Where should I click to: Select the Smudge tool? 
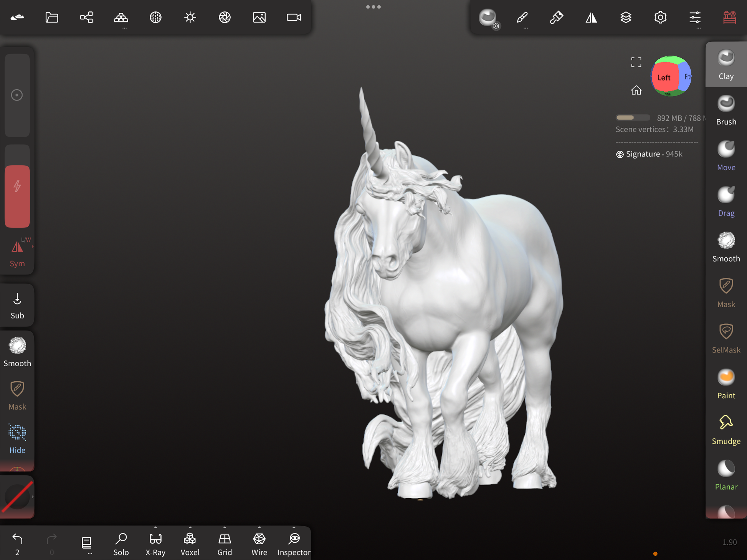[x=726, y=430]
